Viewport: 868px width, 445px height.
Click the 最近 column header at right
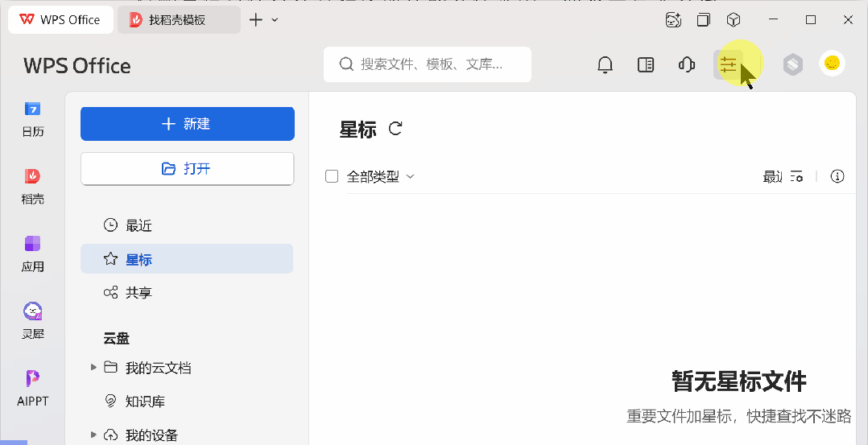click(773, 176)
